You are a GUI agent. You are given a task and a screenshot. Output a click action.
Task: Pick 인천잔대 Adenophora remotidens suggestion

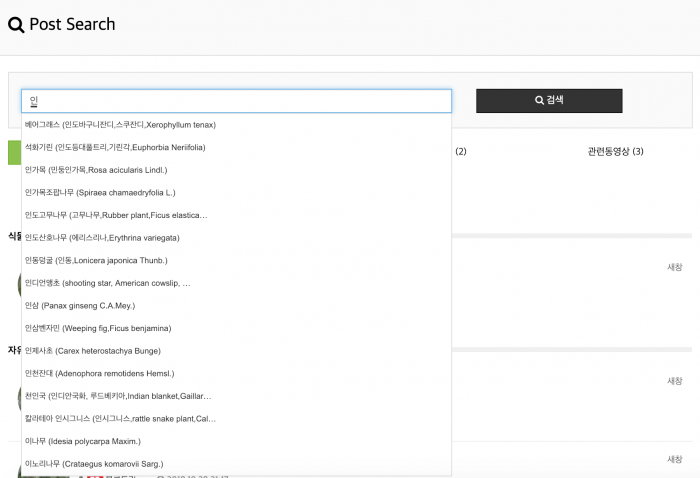click(99, 373)
